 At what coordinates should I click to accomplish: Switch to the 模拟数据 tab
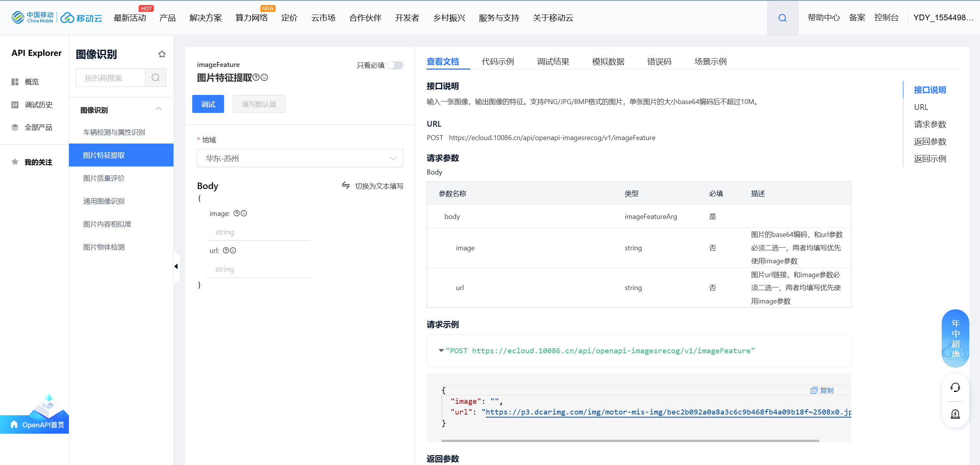pos(608,61)
